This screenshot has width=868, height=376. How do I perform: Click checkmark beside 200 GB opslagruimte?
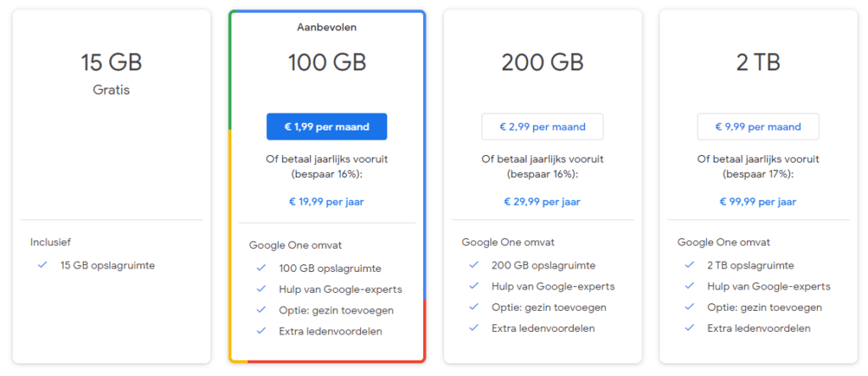(473, 265)
